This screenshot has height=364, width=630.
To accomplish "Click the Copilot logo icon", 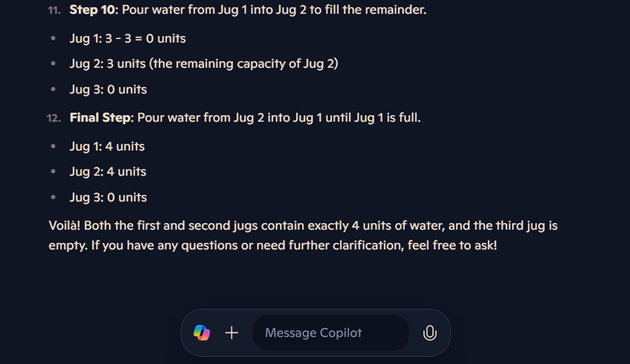I will [x=202, y=333].
